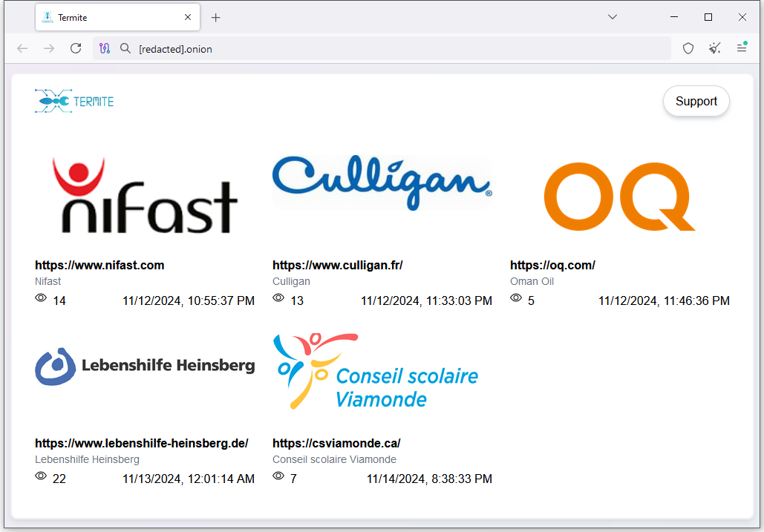Click the views eye icon for Culligan
This screenshot has width=764, height=532.
(x=278, y=298)
